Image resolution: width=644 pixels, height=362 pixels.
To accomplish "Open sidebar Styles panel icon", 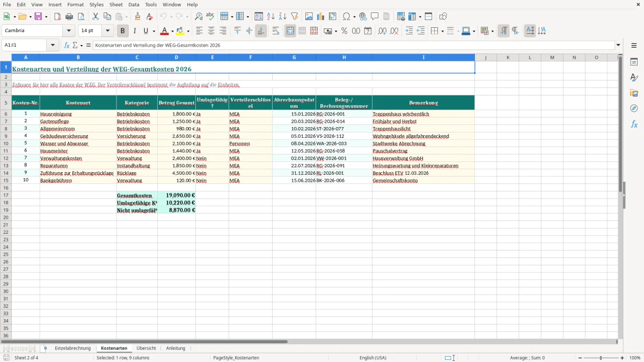I will coord(634,78).
